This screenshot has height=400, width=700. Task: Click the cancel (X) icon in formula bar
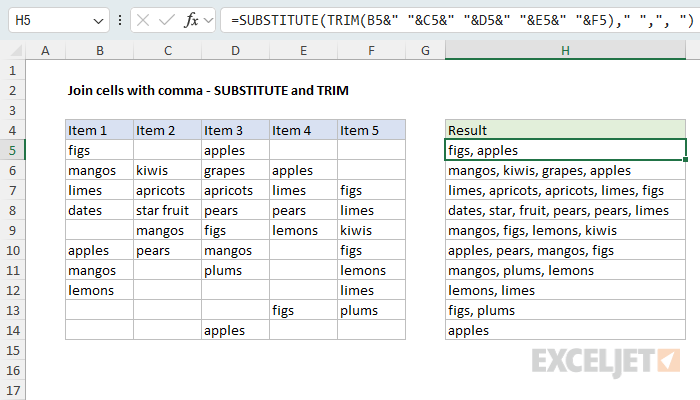[143, 20]
